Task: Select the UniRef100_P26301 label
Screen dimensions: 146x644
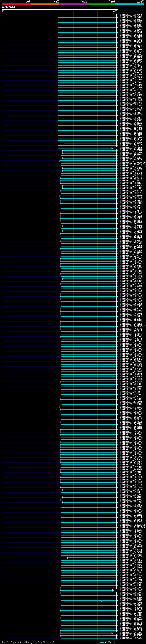Action: point(131,125)
